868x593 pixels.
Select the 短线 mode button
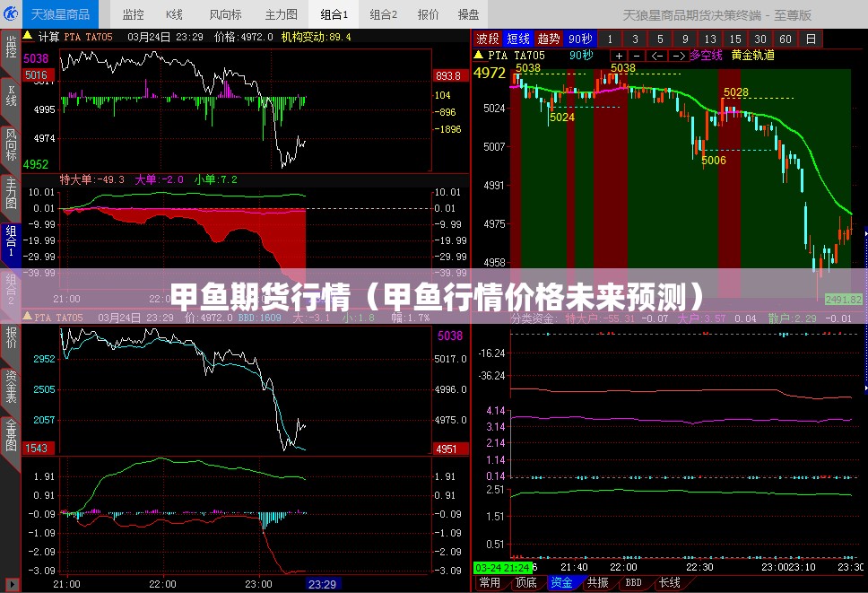click(518, 39)
